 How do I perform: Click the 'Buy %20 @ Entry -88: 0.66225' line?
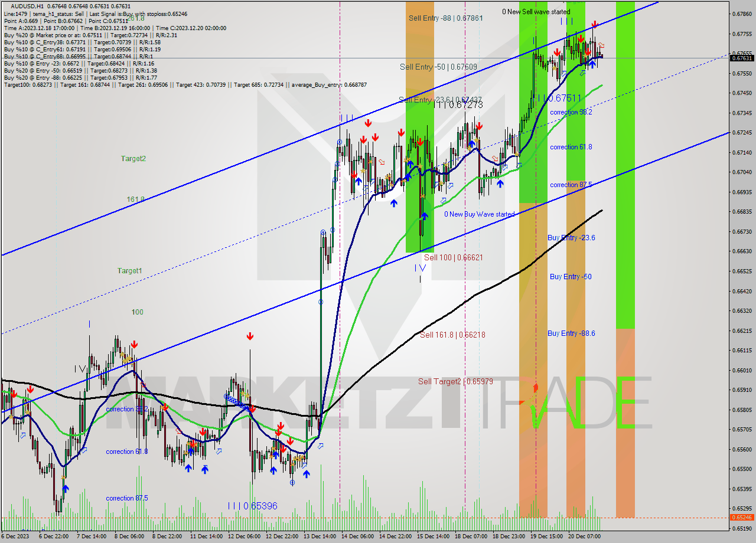pyautogui.click(x=80, y=77)
